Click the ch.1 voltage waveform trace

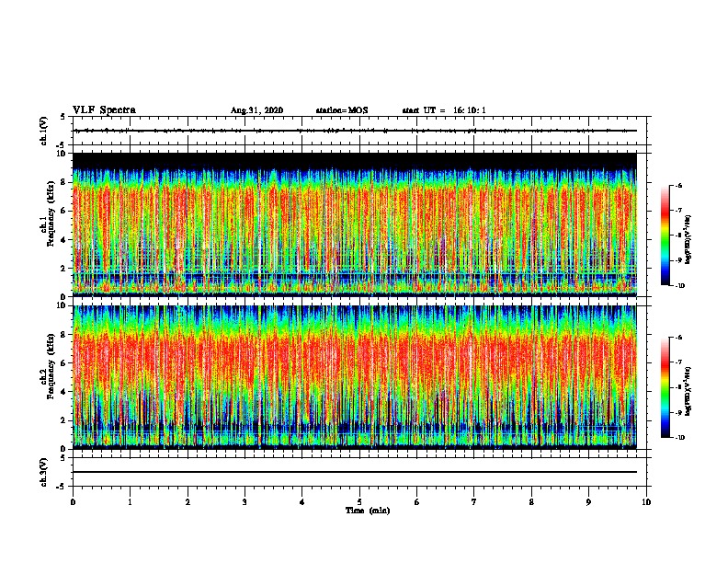click(355, 131)
